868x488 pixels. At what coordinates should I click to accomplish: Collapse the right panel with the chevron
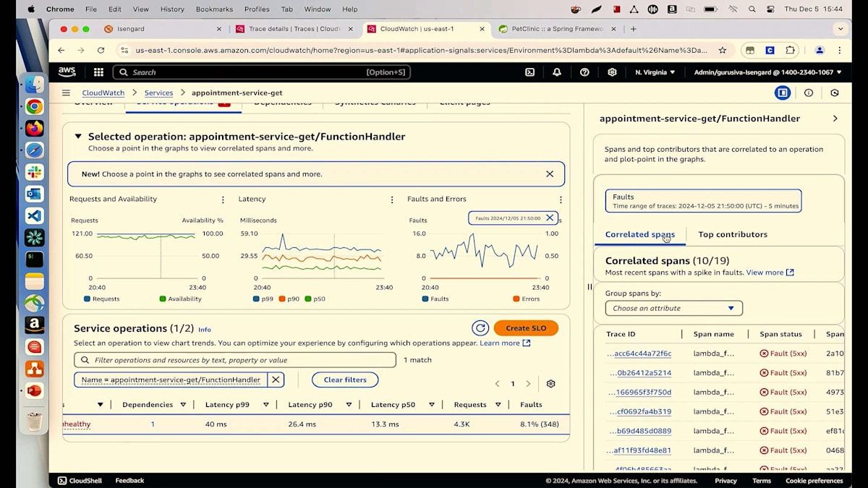click(835, 119)
